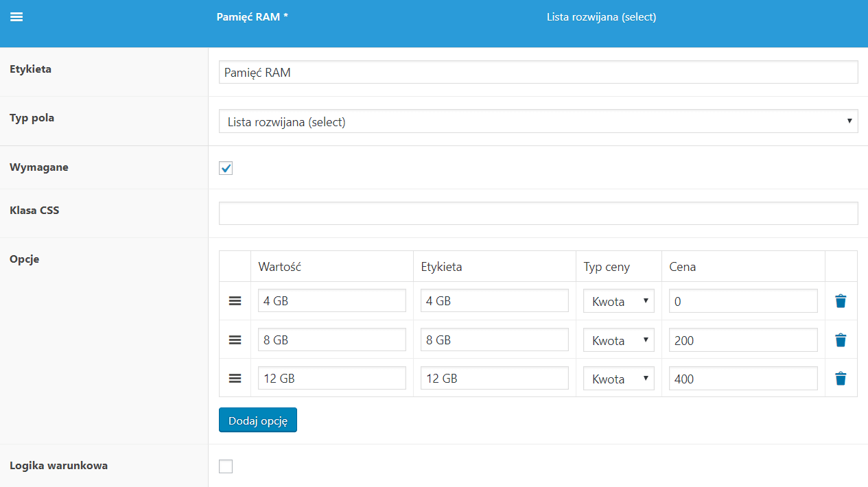Click drag handle icon for 12 GB row
This screenshot has height=487, width=868.
[x=235, y=378]
